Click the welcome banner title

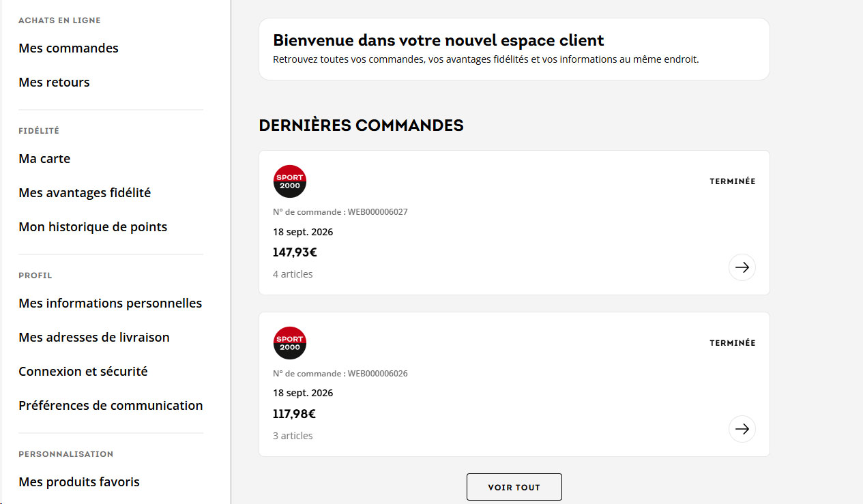(x=439, y=40)
